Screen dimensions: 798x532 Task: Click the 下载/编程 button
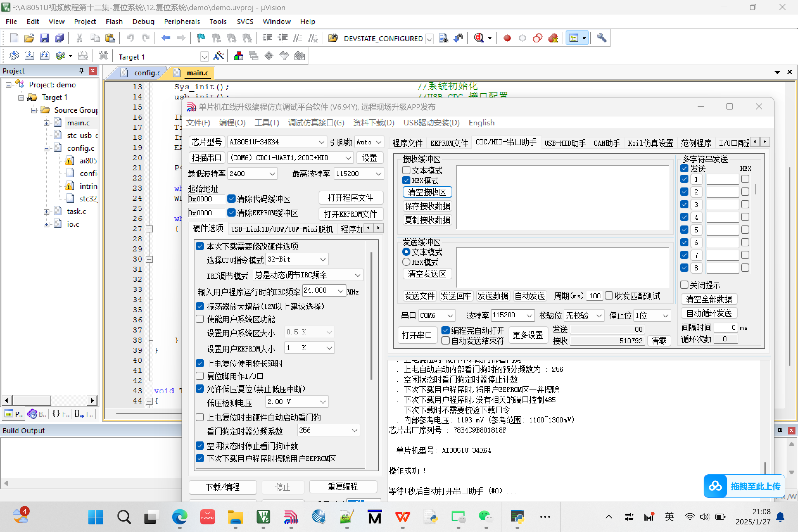pyautogui.click(x=223, y=487)
